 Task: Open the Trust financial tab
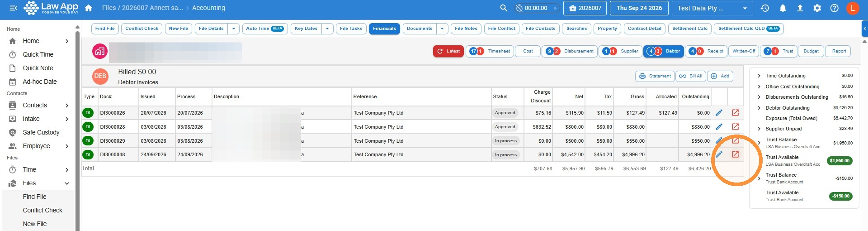coord(778,51)
